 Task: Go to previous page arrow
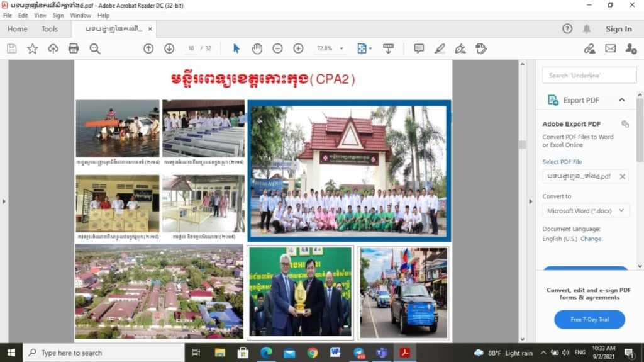click(148, 48)
